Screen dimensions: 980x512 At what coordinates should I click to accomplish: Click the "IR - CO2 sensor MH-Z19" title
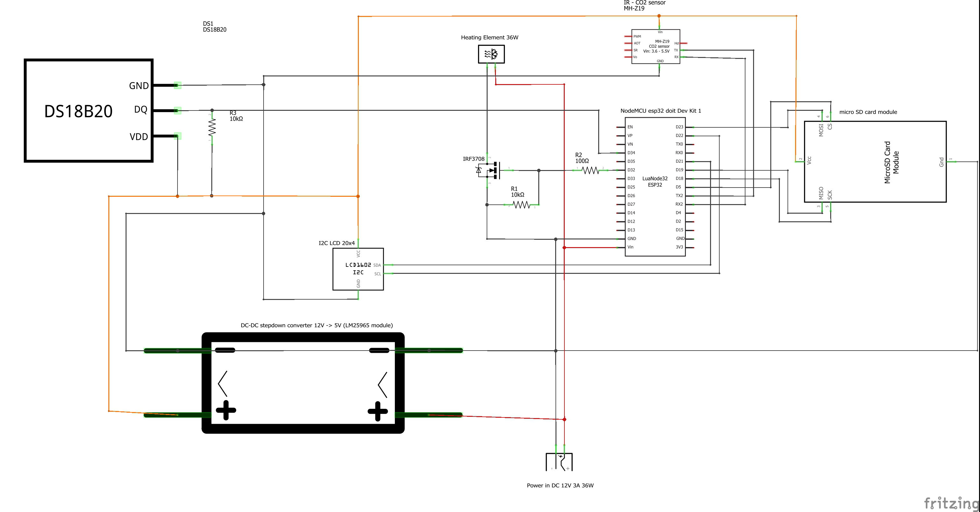click(x=644, y=5)
